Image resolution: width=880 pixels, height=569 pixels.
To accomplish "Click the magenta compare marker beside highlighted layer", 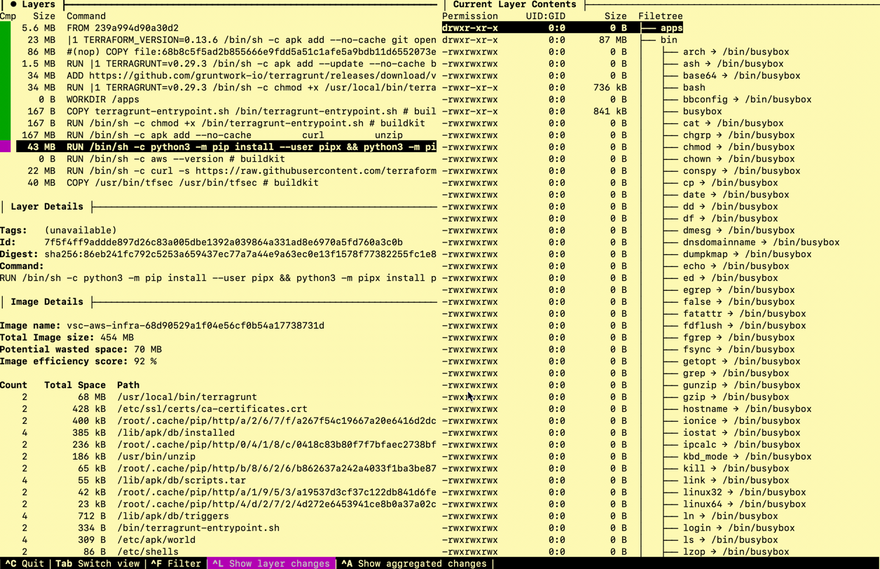I will coord(5,147).
